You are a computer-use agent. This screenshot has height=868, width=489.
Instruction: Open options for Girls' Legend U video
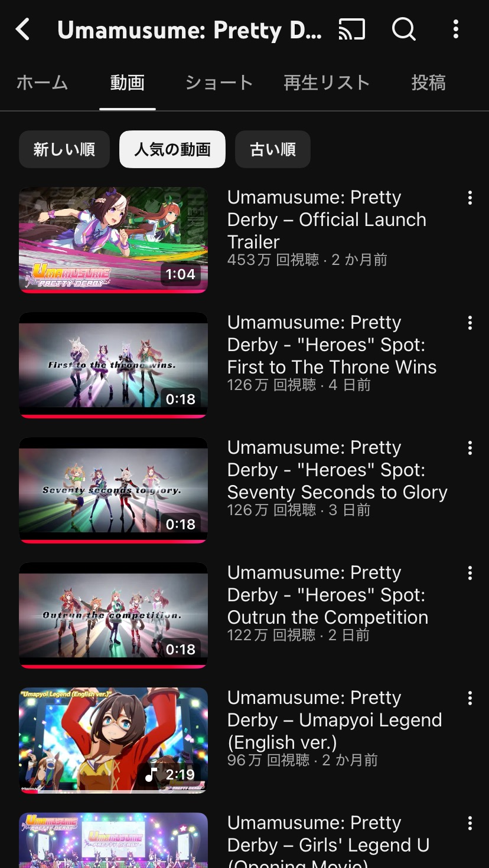point(470,823)
